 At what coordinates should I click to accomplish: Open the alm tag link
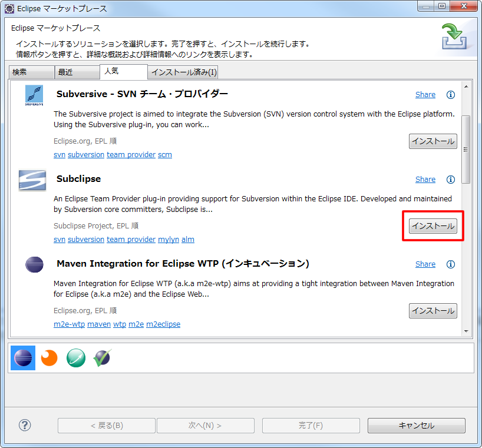click(188, 239)
